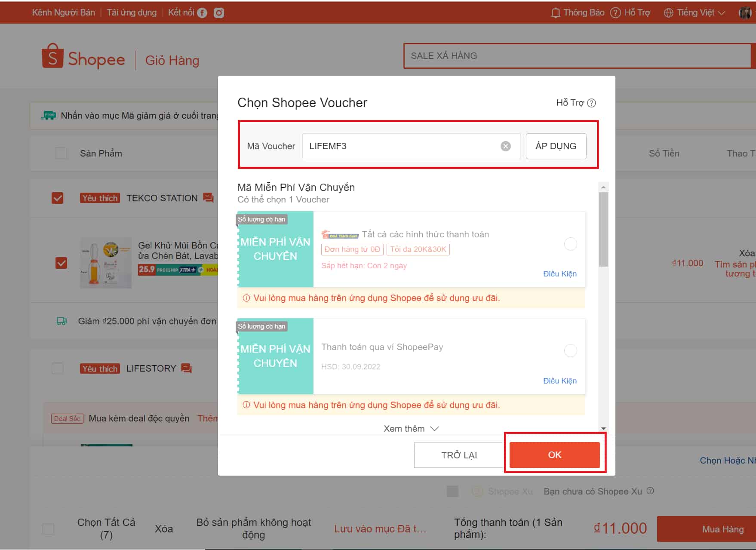Open Shopee's Instagram page icon

(219, 13)
